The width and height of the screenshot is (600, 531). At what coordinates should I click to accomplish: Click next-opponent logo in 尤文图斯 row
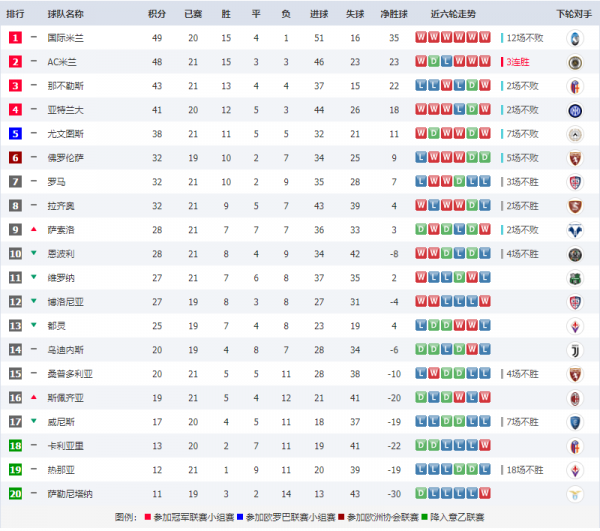point(575,134)
